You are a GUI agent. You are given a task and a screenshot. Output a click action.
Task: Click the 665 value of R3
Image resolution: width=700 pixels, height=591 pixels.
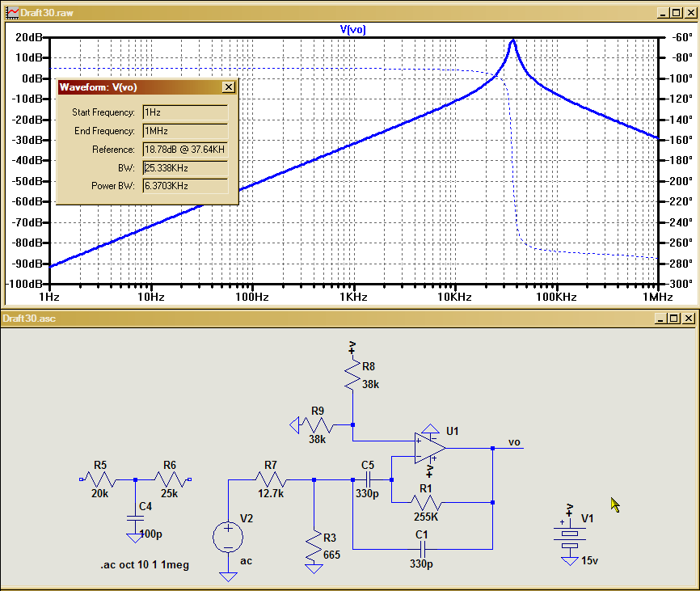click(331, 555)
